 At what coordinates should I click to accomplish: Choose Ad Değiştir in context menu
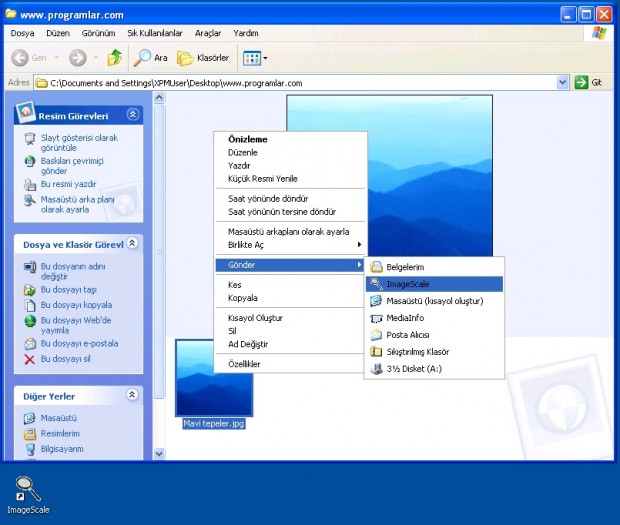click(291, 344)
